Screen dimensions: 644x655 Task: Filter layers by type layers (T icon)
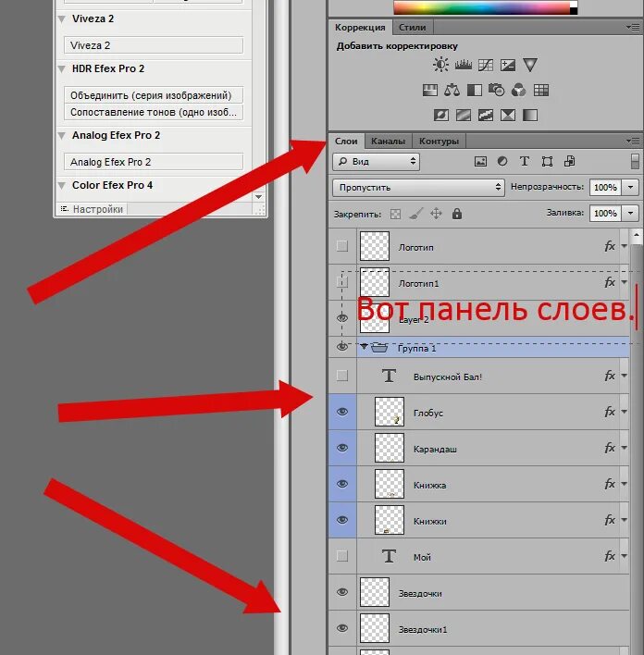point(525,161)
